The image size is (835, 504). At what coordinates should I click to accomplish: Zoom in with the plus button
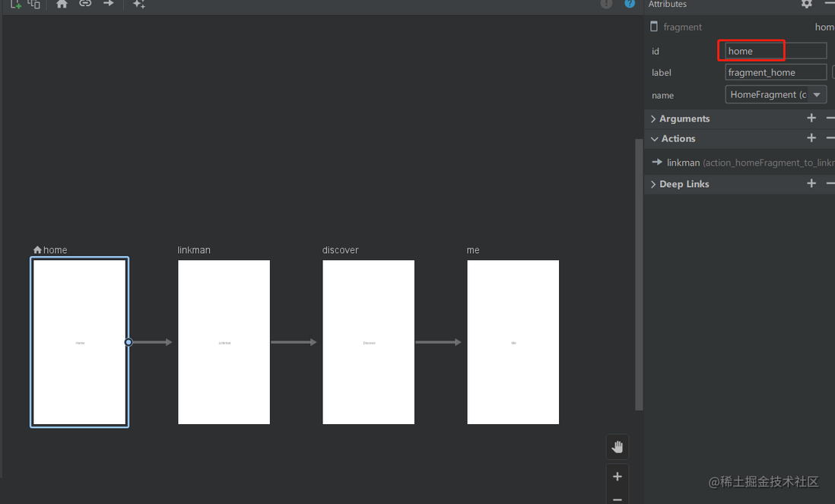618,477
